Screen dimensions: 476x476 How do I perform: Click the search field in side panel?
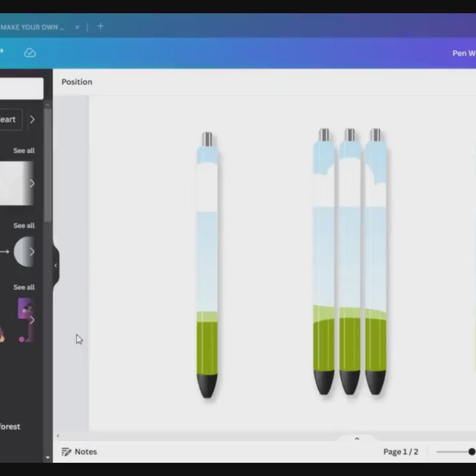point(21,89)
